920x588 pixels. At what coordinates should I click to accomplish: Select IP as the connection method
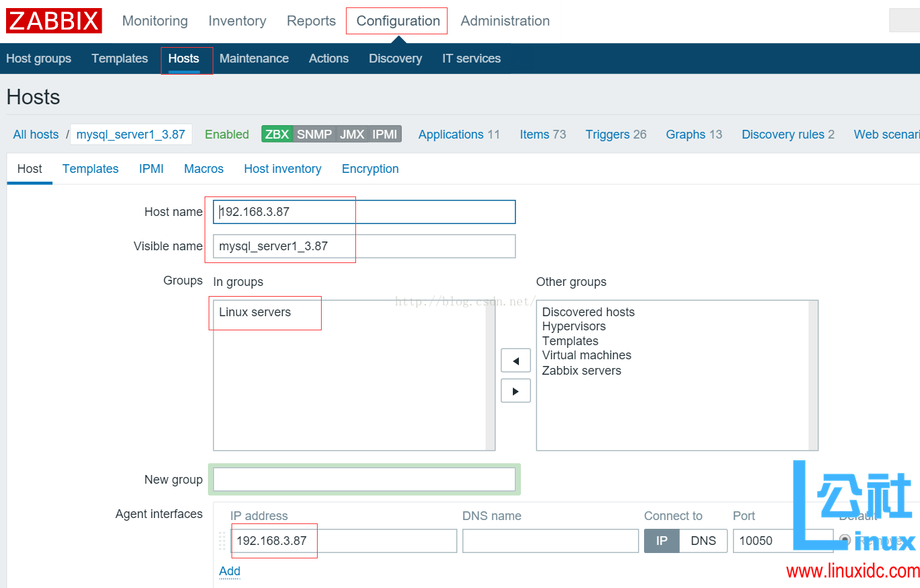661,540
